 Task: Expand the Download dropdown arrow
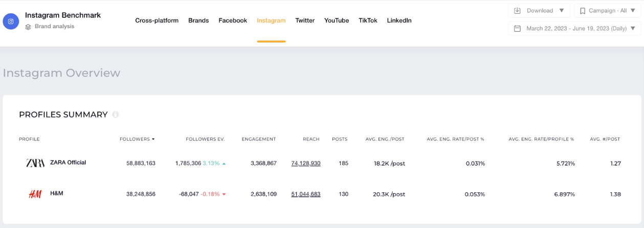(562, 11)
